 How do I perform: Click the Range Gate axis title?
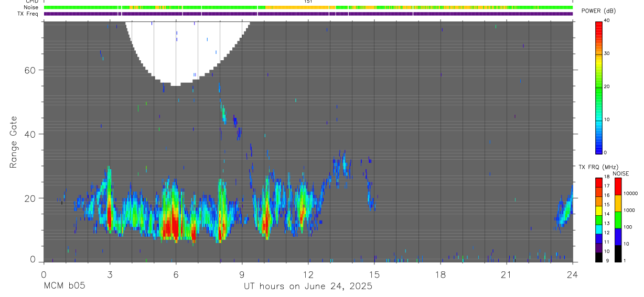[x=14, y=142]
